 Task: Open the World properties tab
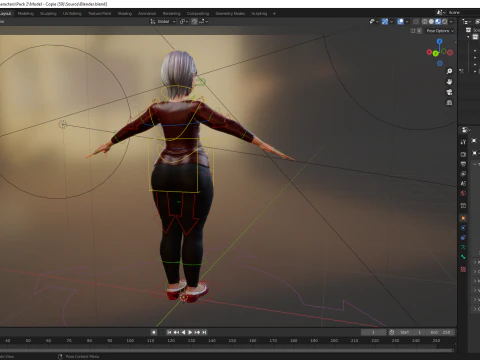tap(463, 193)
